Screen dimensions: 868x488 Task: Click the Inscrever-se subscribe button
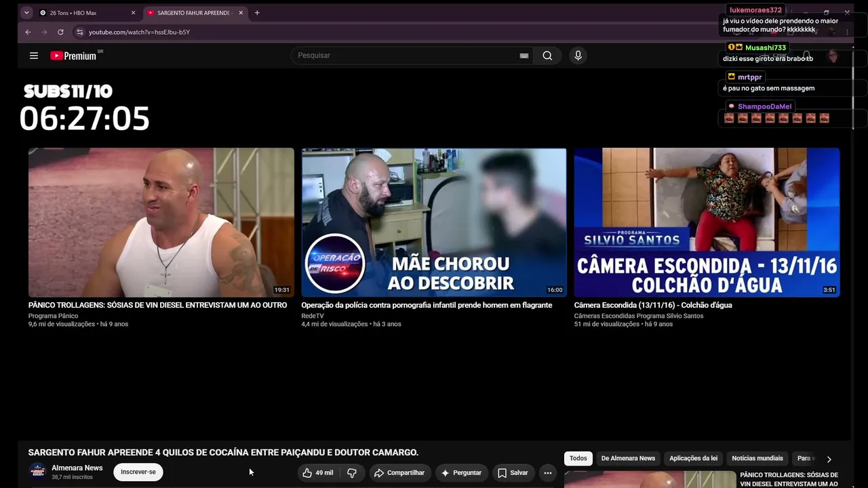pos(138,472)
